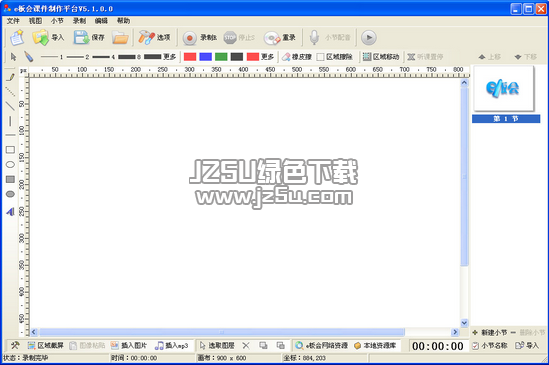Choose line thickness 4
This screenshot has height=365, width=549.
point(104,57)
